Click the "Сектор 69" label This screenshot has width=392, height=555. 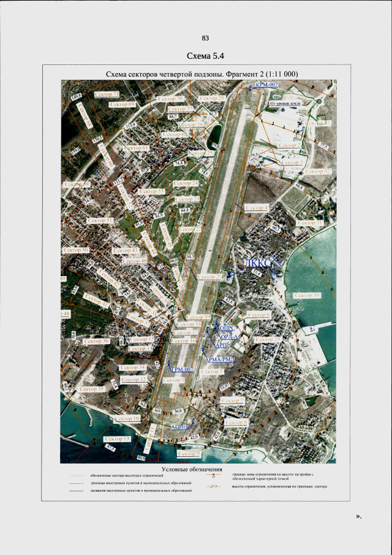click(123, 104)
